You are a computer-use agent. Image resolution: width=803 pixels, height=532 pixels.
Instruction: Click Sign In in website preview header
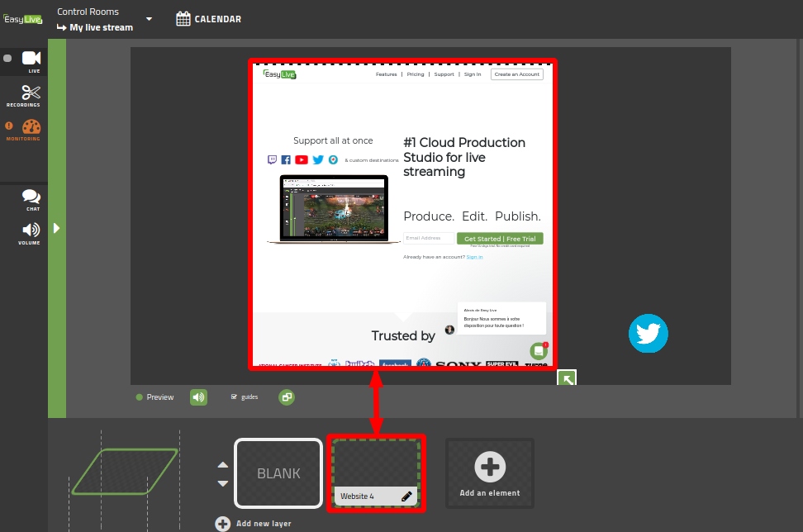tap(473, 74)
